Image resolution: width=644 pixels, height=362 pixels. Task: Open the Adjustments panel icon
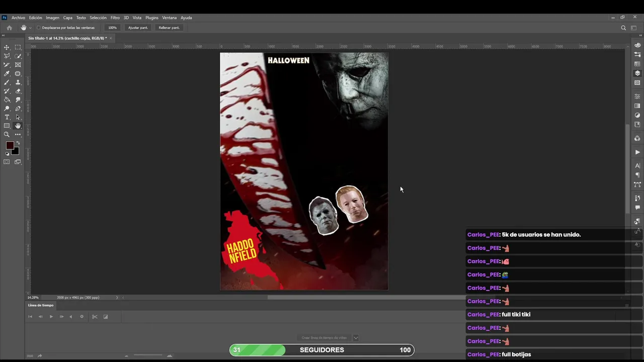pyautogui.click(x=637, y=115)
